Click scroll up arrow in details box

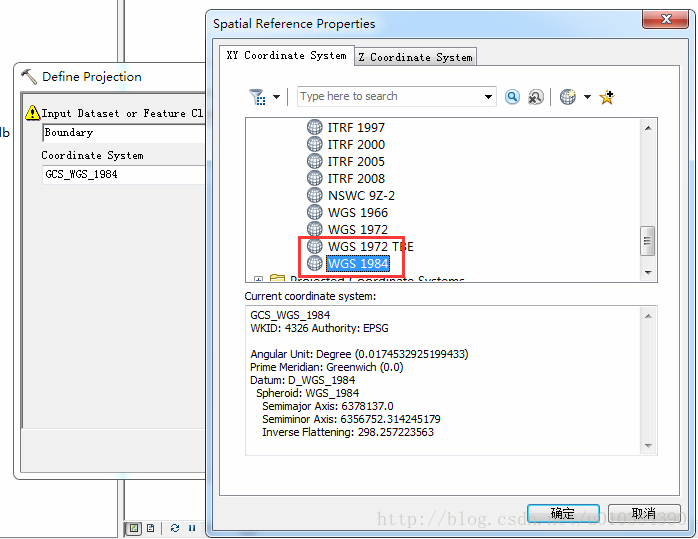pos(648,316)
